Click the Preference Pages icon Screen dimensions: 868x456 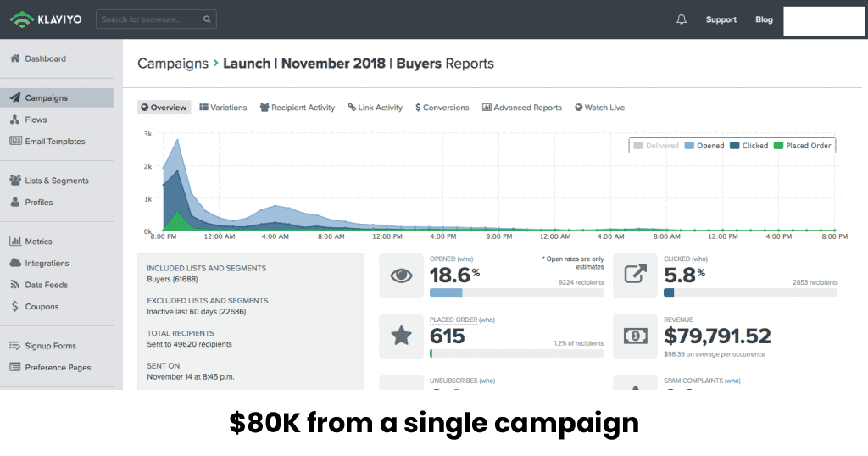pos(15,367)
